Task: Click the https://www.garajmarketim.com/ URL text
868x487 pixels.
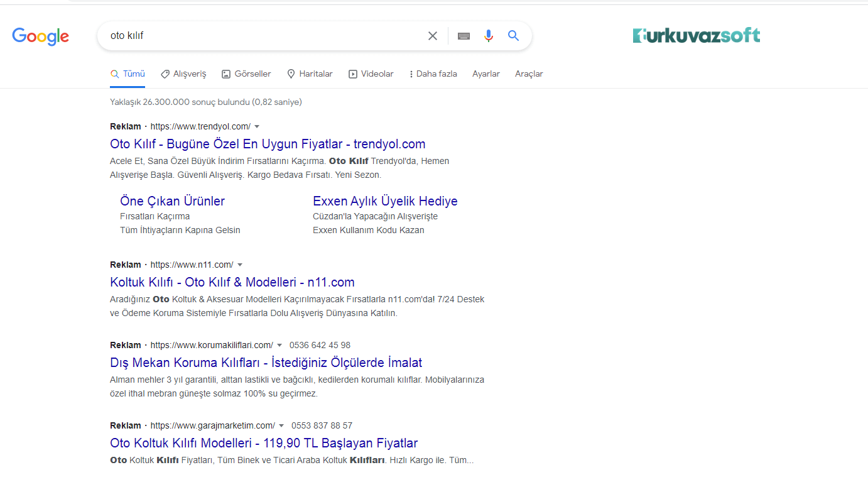Action: pyautogui.click(x=213, y=425)
